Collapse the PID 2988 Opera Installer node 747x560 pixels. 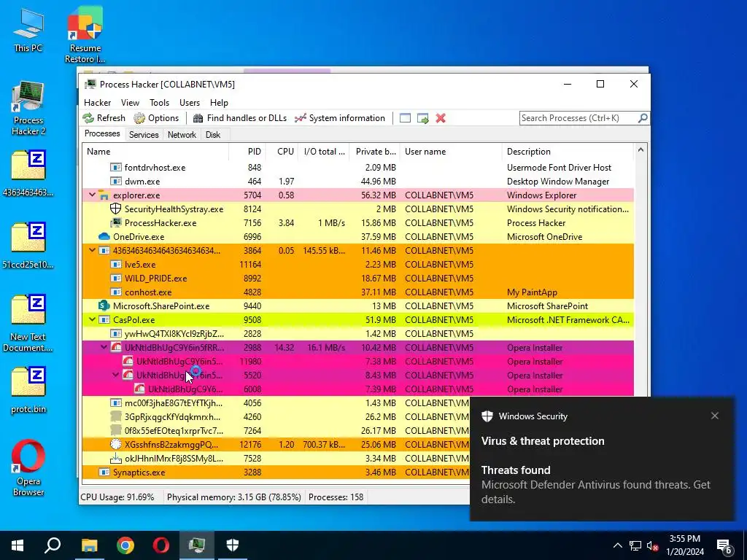tap(104, 348)
